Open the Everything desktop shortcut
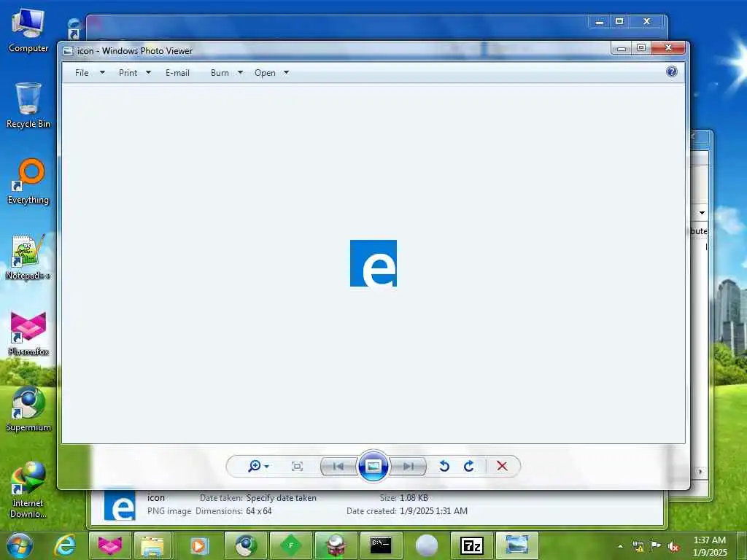 point(28,182)
